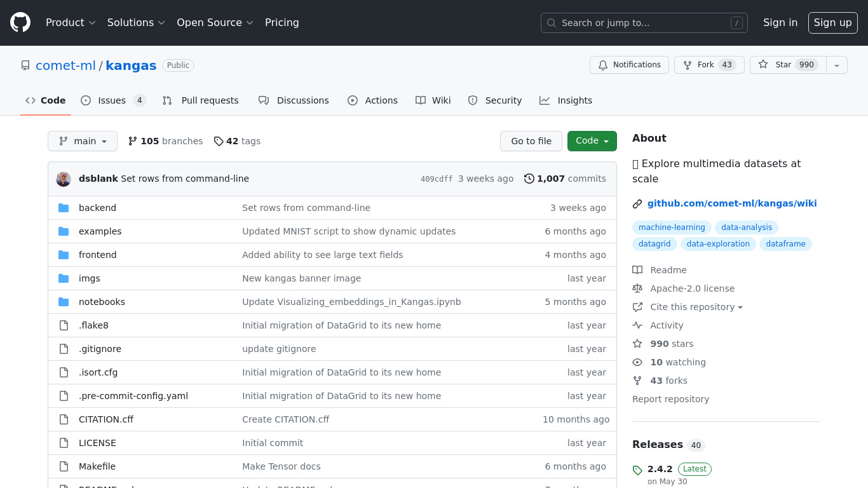Open the Security tab
The image size is (868, 488).
(494, 100)
